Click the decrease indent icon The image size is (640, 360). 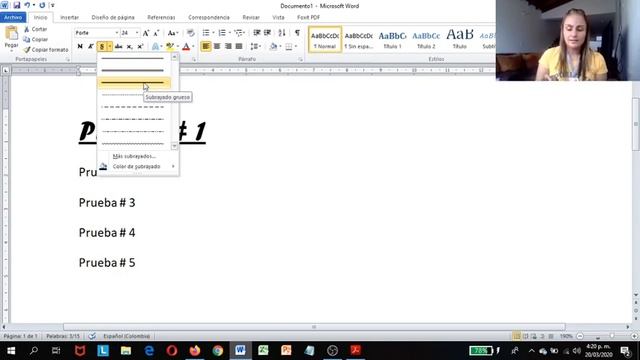point(257,33)
